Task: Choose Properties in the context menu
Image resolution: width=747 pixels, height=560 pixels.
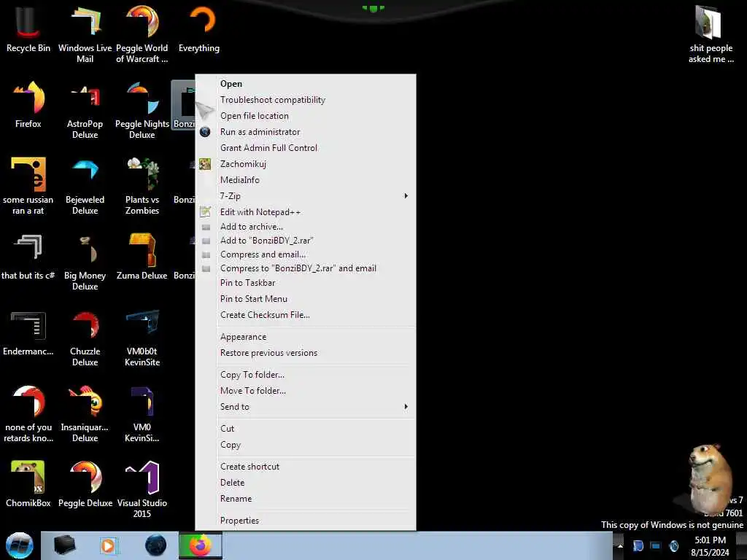Action: tap(306, 521)
